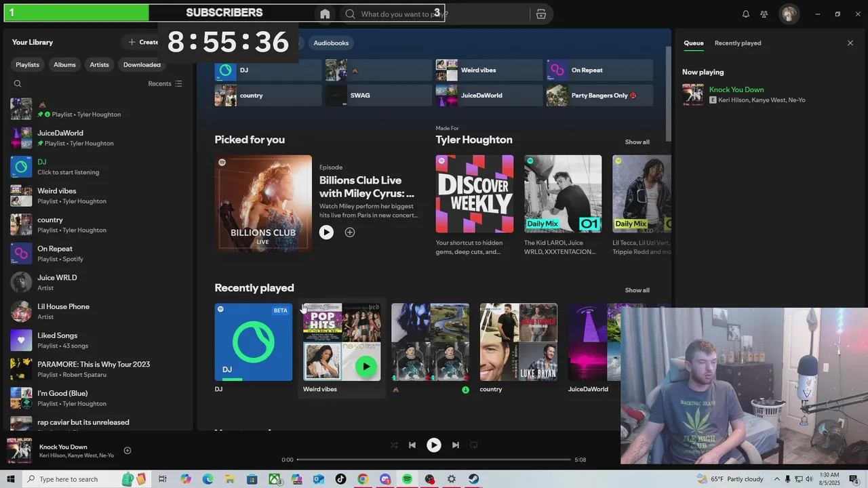Open Google Chrome from the taskbar
This screenshot has height=488, width=868.
click(x=363, y=479)
